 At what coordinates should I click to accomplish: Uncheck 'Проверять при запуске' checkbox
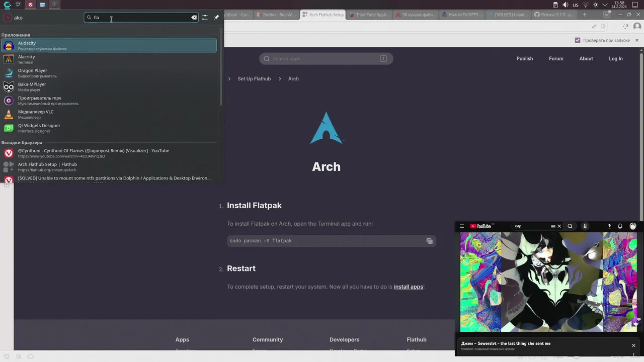pyautogui.click(x=578, y=40)
